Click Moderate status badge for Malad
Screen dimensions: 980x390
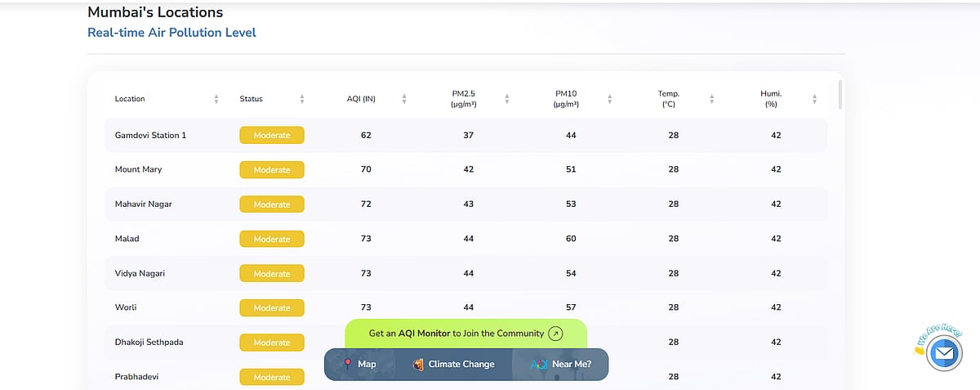click(x=272, y=240)
